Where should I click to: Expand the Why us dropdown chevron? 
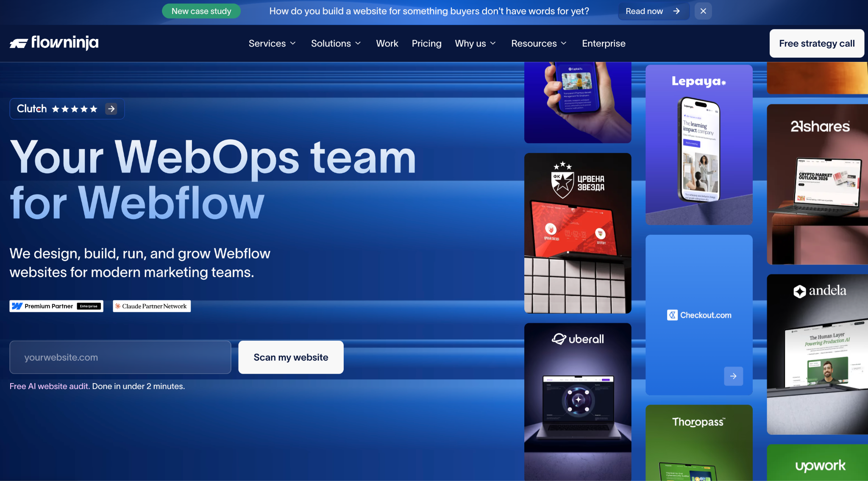pos(493,43)
